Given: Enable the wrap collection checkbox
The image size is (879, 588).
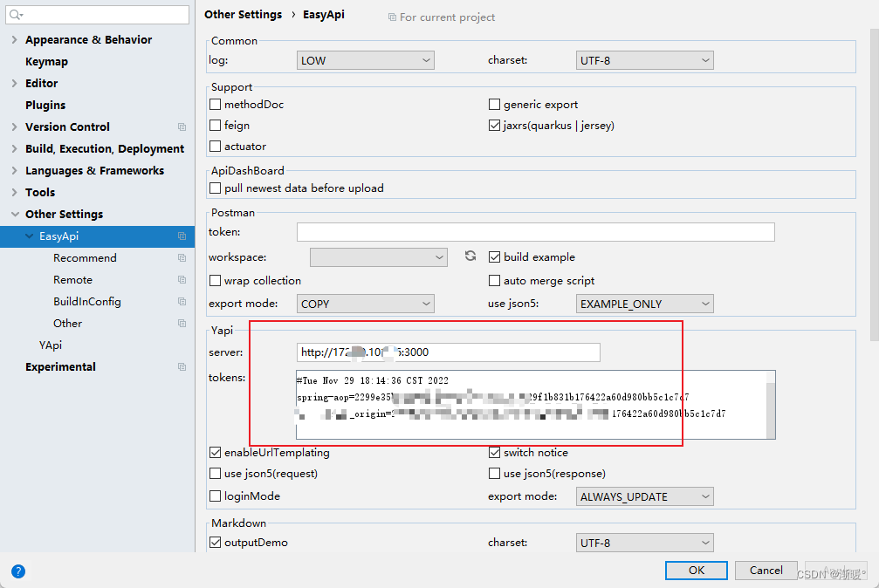Looking at the screenshot, I should (215, 280).
